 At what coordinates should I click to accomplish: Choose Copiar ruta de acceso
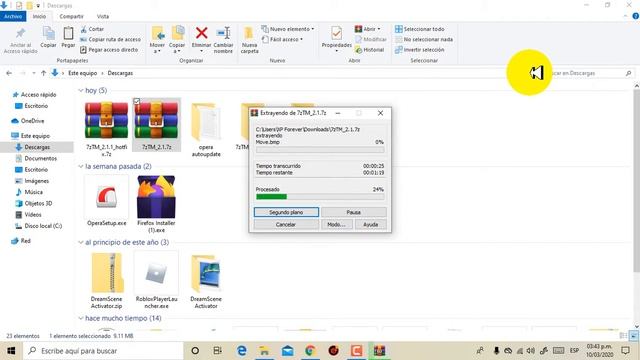point(111,39)
